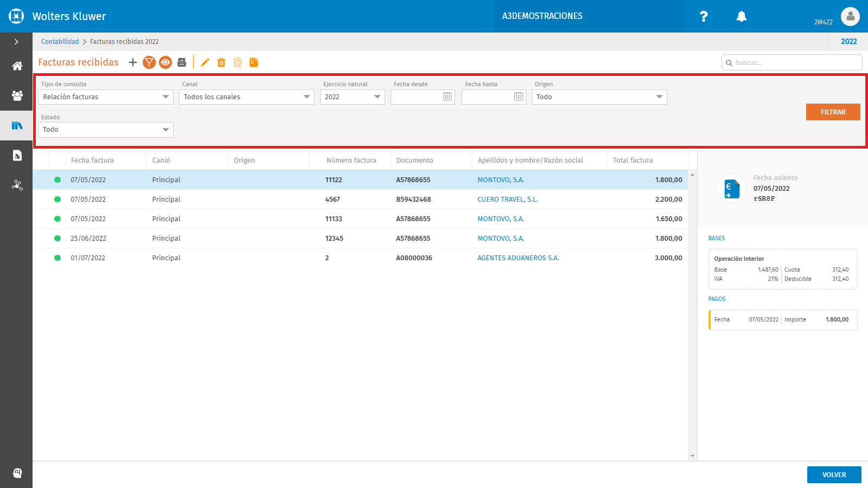Select invoice number 4567 cell
This screenshot has height=488, width=868.
pos(333,200)
